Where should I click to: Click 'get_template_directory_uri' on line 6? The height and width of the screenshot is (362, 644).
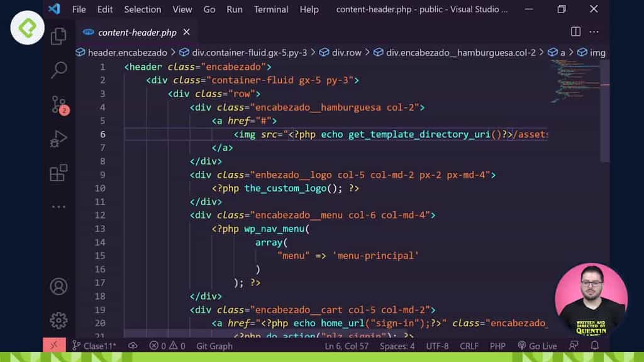[x=419, y=134]
